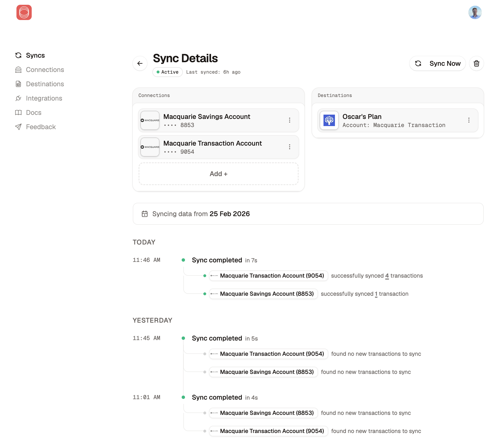The image size is (503, 448).
Task: Open the Oscar's Plan destination options menu
Action: pyautogui.click(x=469, y=120)
